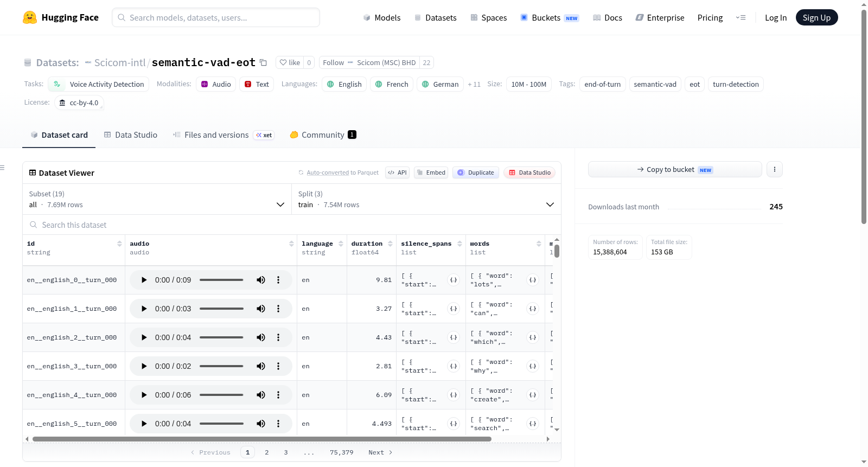Sort table by id column
The height and width of the screenshot is (467, 868).
[x=119, y=244]
